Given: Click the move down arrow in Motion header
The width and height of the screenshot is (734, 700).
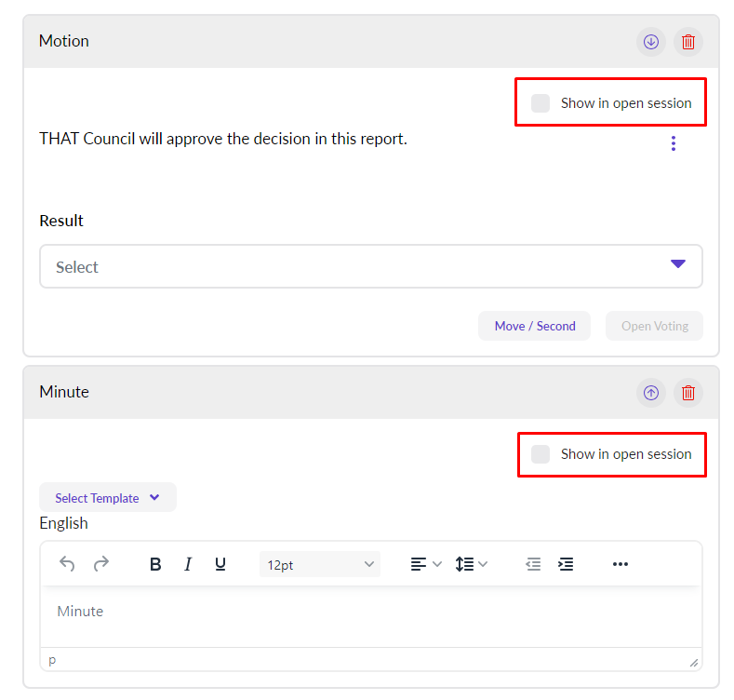Looking at the screenshot, I should point(651,42).
